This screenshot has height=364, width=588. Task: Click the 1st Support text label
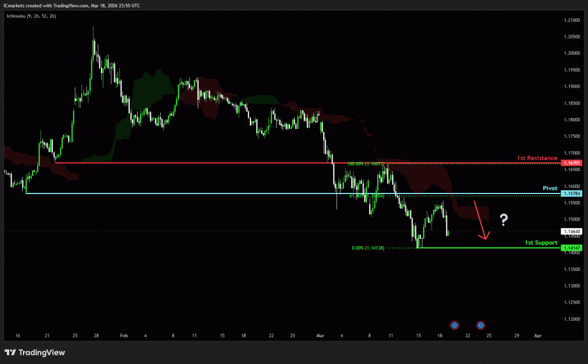[x=541, y=242]
